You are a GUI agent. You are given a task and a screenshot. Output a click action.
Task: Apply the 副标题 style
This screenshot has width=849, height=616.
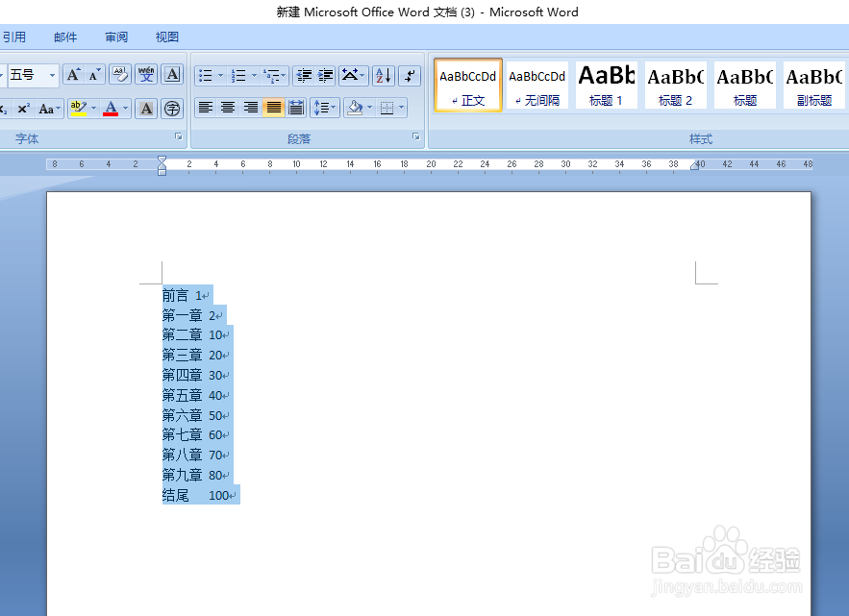coord(814,85)
